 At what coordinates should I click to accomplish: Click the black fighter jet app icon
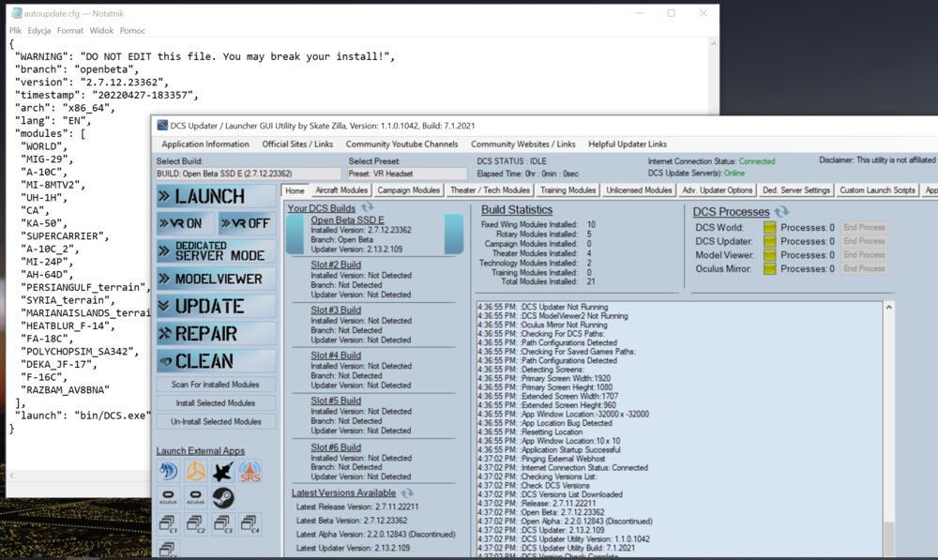(223, 471)
